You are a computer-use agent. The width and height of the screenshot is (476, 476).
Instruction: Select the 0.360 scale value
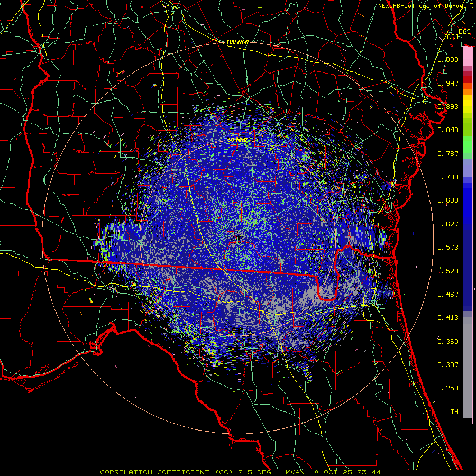click(448, 342)
